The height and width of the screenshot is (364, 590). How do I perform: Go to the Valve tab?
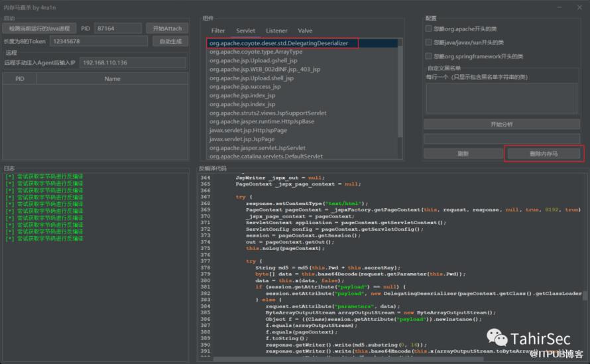pos(305,30)
